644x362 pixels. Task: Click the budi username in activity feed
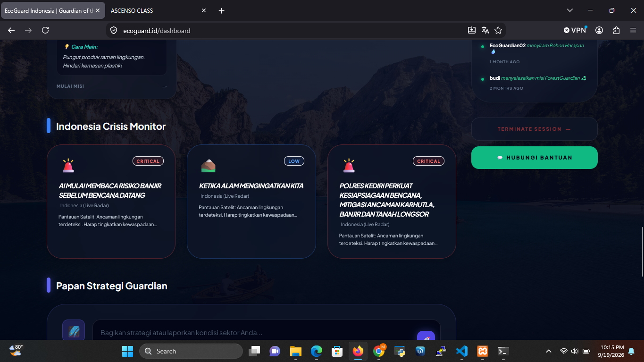(494, 78)
